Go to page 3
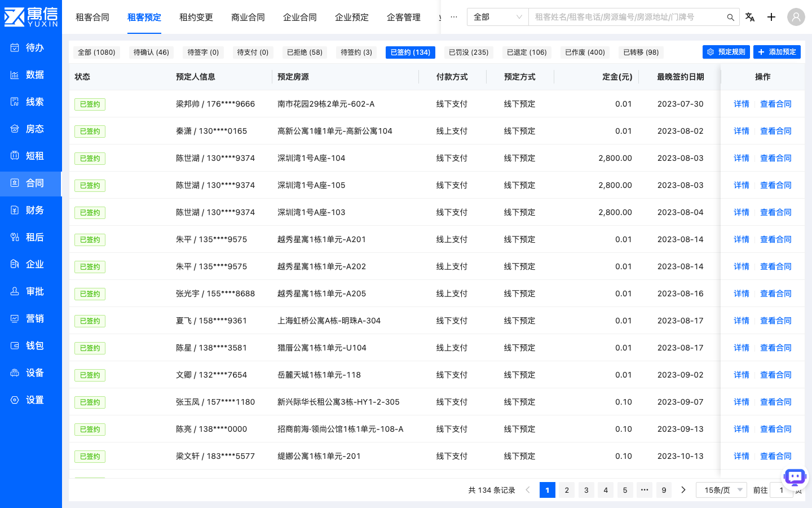The height and width of the screenshot is (508, 812). coord(586,490)
